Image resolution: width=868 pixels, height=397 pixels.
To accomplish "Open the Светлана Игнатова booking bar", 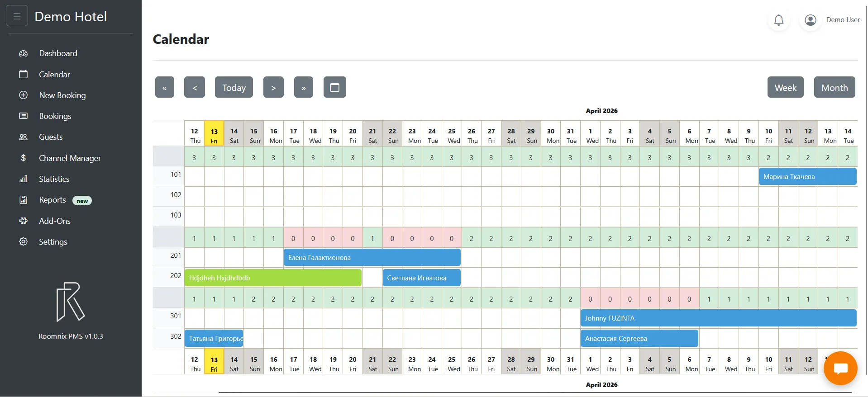I will (422, 278).
